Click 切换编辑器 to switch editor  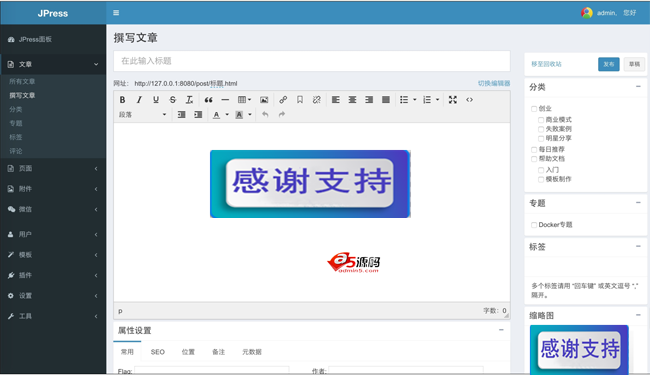point(494,83)
